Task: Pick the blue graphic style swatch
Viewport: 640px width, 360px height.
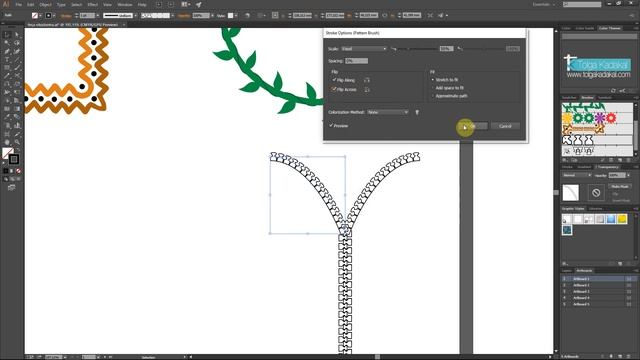Action: pos(611,219)
